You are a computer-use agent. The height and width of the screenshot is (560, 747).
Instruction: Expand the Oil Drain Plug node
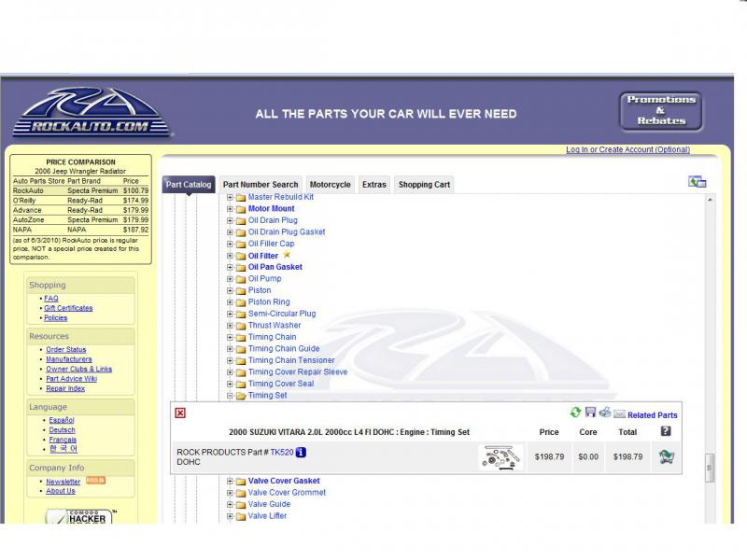click(230, 220)
